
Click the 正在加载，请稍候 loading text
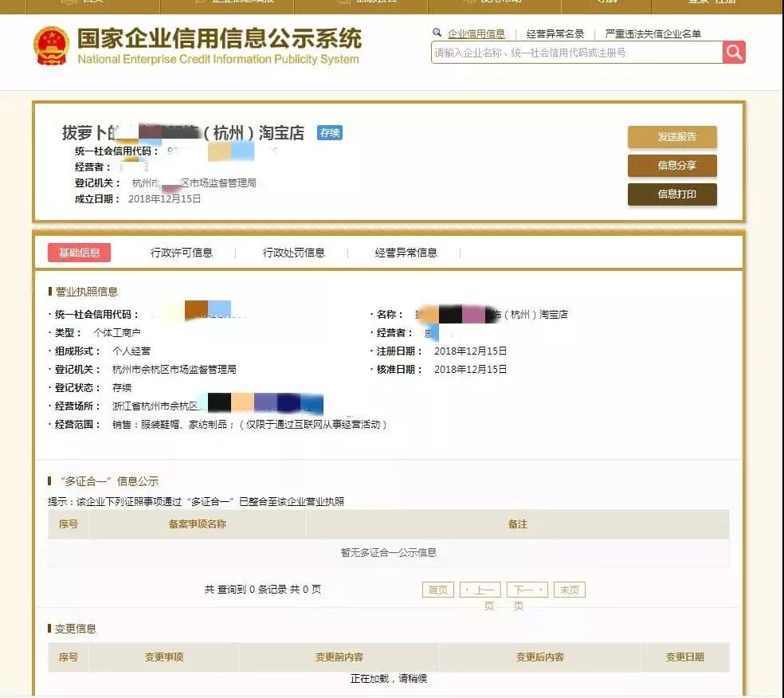click(389, 679)
